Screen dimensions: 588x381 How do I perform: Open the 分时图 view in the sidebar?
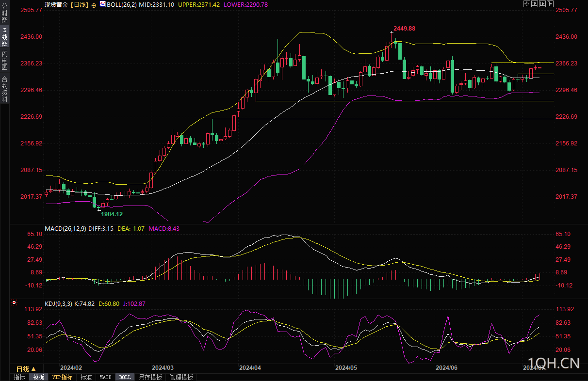coord(4,13)
